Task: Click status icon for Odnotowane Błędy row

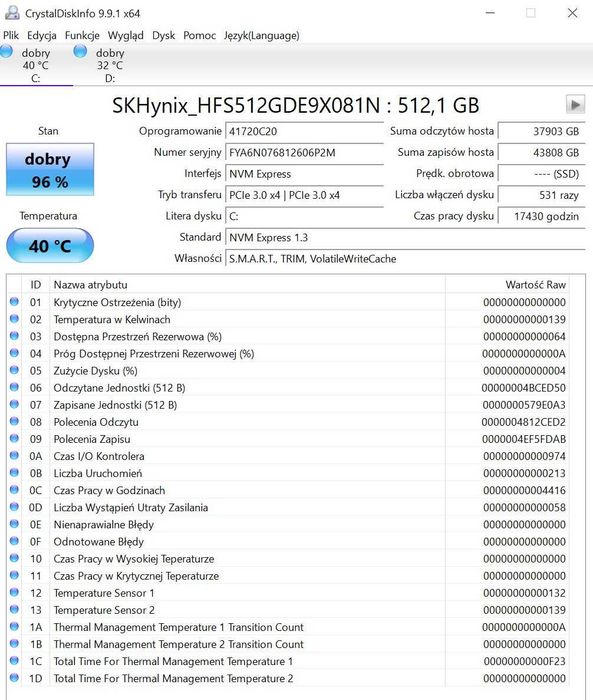Action: click(14, 541)
